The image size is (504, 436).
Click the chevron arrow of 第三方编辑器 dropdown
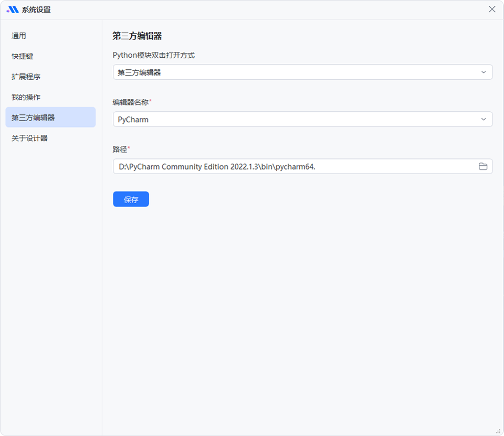[x=484, y=72]
